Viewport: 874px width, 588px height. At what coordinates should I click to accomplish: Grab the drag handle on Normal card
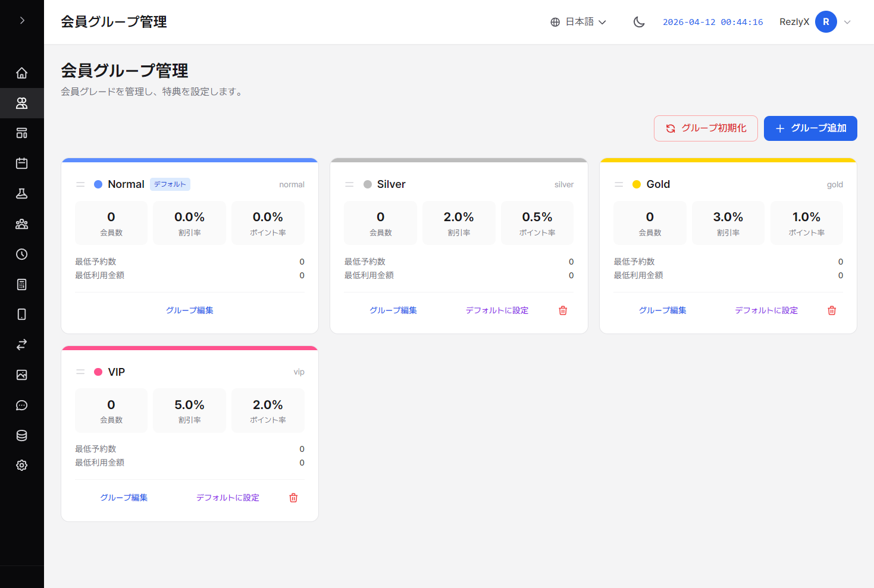pyautogui.click(x=80, y=185)
